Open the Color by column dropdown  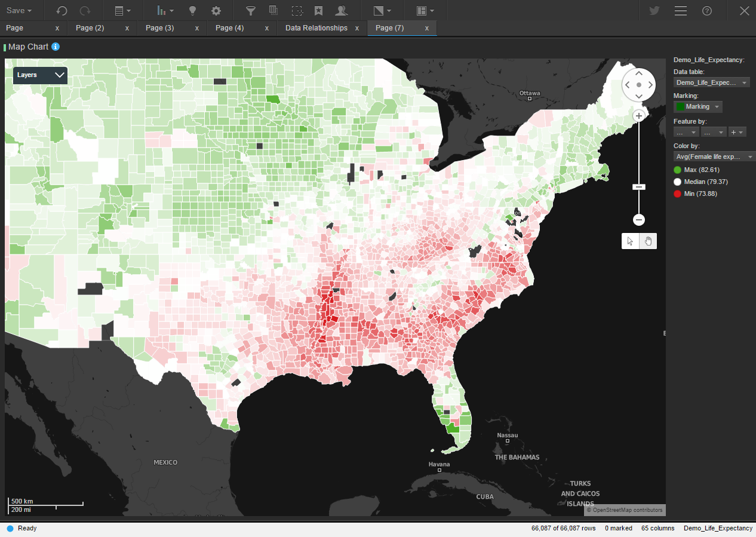pyautogui.click(x=714, y=157)
